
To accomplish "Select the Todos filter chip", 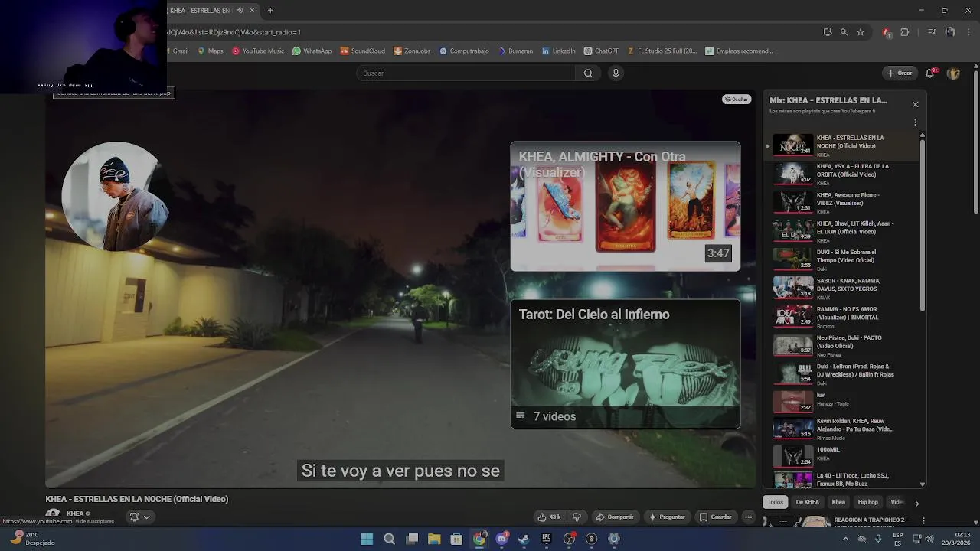I will point(776,502).
